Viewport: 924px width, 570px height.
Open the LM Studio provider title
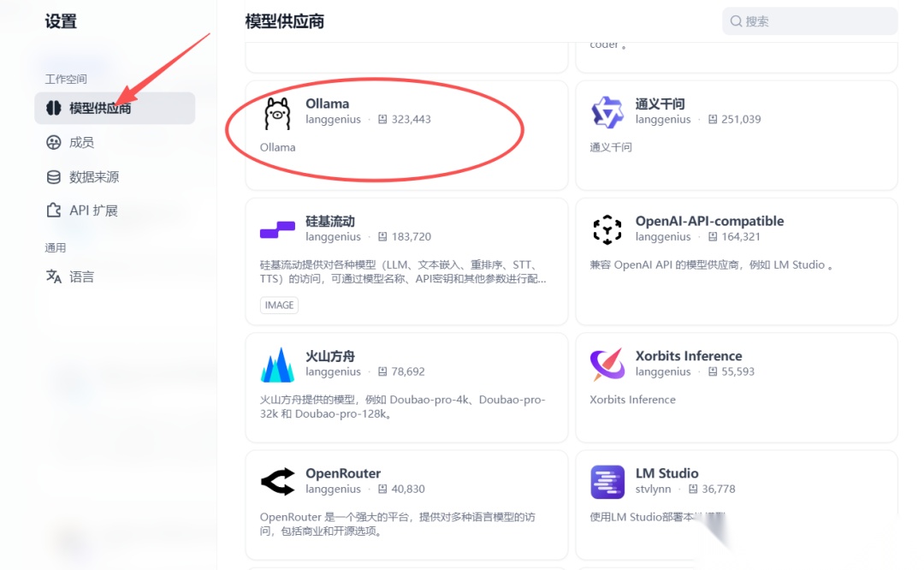pyautogui.click(x=666, y=473)
